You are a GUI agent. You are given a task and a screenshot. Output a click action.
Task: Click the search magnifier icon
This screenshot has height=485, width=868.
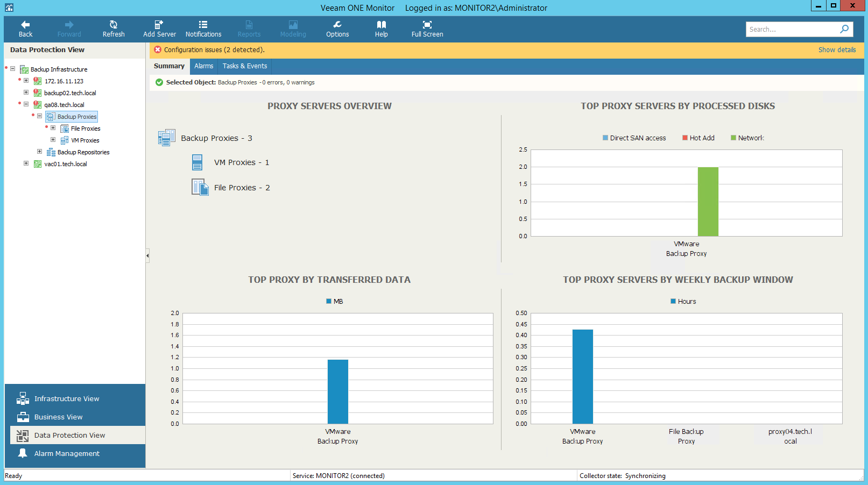click(x=844, y=29)
